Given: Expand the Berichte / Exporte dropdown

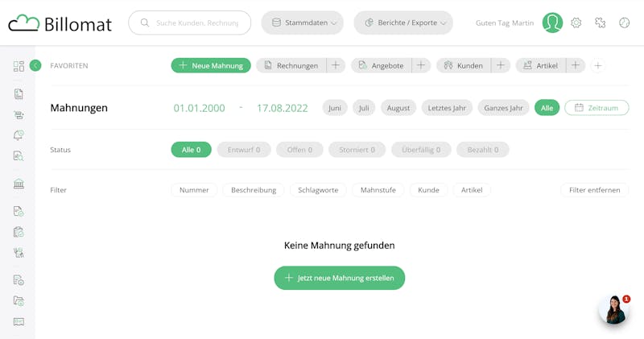Looking at the screenshot, I should tap(403, 23).
